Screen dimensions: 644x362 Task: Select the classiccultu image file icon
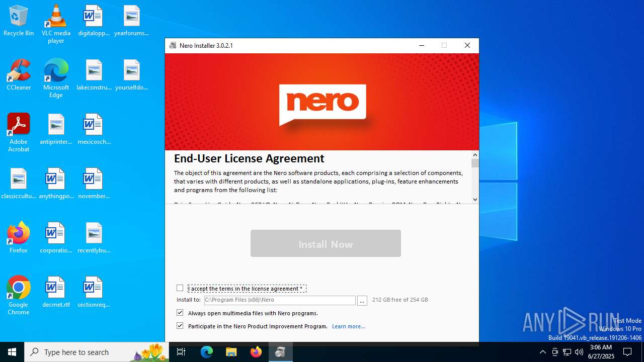pyautogui.click(x=19, y=184)
